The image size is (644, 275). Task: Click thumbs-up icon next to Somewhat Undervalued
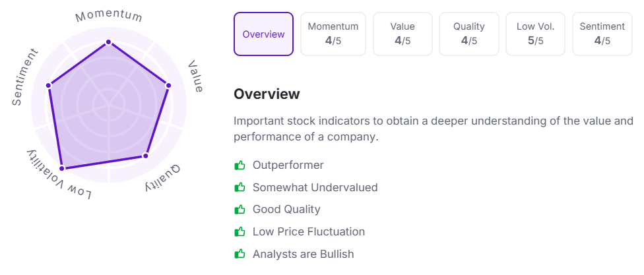240,187
